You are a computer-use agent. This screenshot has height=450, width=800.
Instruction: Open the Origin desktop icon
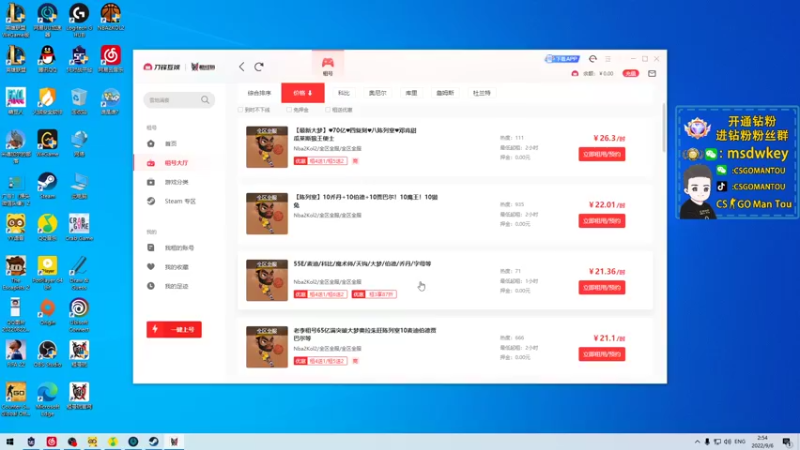(47, 311)
